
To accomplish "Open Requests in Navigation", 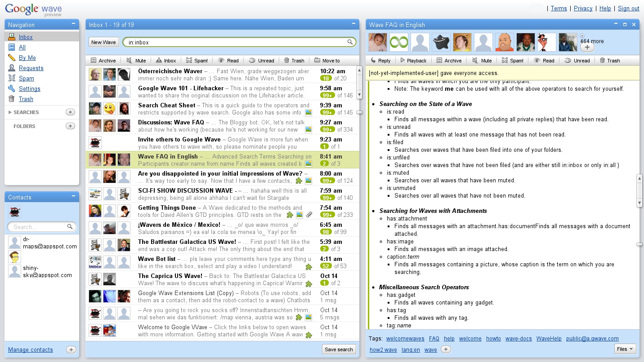I will tap(31, 68).
